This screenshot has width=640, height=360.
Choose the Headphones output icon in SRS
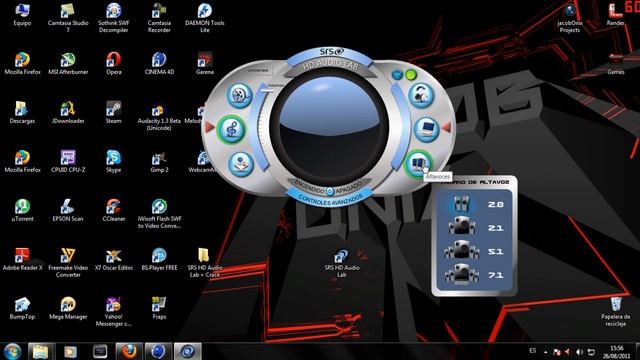coord(421,96)
